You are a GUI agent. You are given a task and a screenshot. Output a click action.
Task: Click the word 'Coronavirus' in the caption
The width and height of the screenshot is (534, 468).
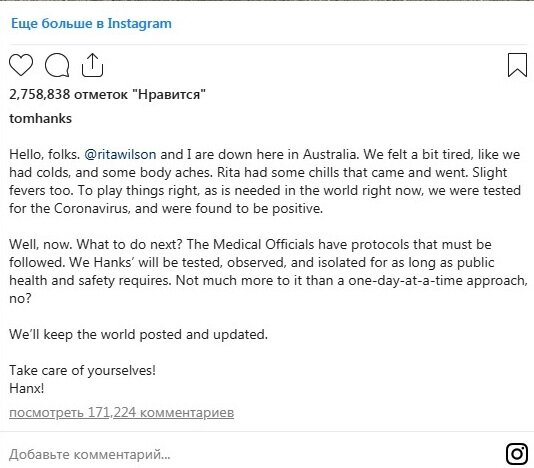point(92,208)
